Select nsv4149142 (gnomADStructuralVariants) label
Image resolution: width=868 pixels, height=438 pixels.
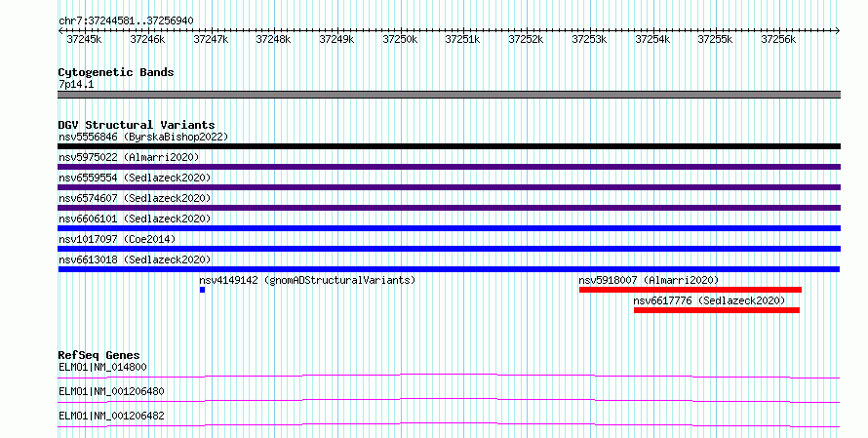coord(307,280)
